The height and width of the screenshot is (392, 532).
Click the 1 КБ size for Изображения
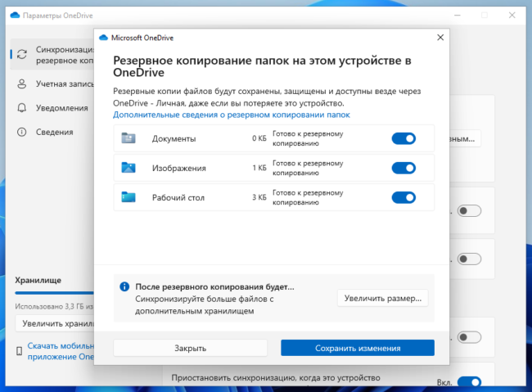259,168
